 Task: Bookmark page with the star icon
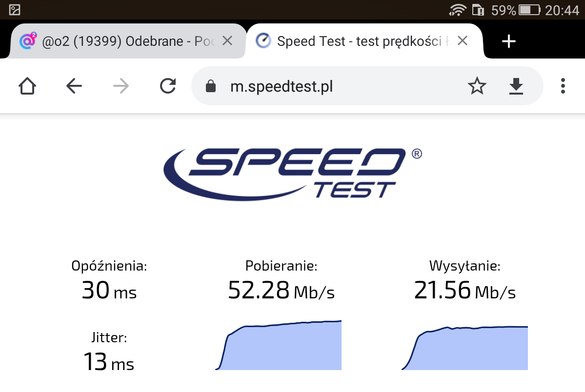pyautogui.click(x=477, y=86)
